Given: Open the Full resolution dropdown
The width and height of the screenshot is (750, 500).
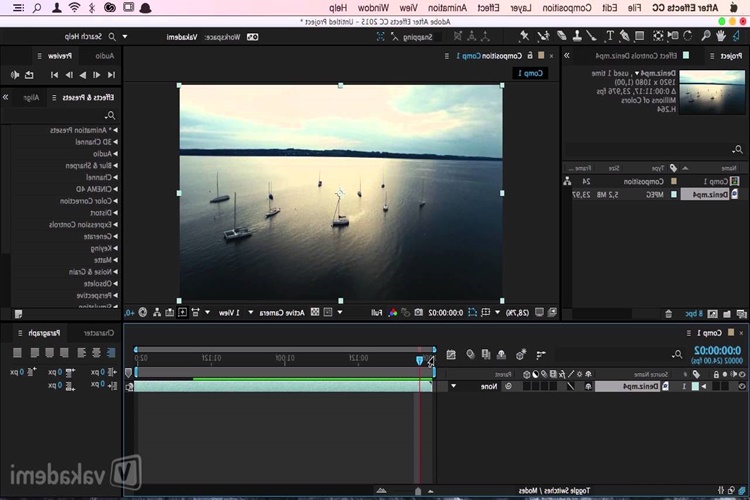Looking at the screenshot, I should [360, 312].
